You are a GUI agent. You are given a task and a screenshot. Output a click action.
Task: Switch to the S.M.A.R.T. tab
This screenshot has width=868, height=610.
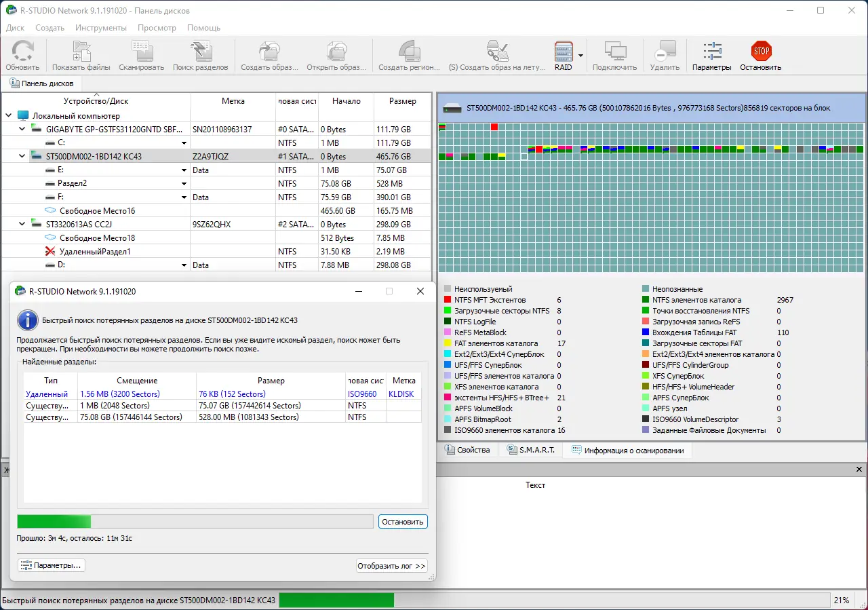tap(531, 450)
